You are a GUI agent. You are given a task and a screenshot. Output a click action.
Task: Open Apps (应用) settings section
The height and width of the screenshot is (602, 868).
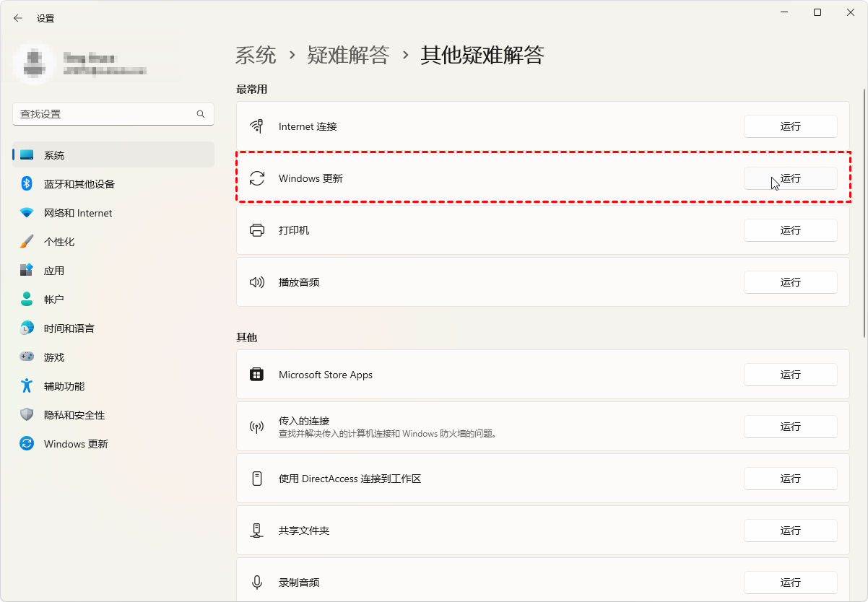[x=54, y=271]
